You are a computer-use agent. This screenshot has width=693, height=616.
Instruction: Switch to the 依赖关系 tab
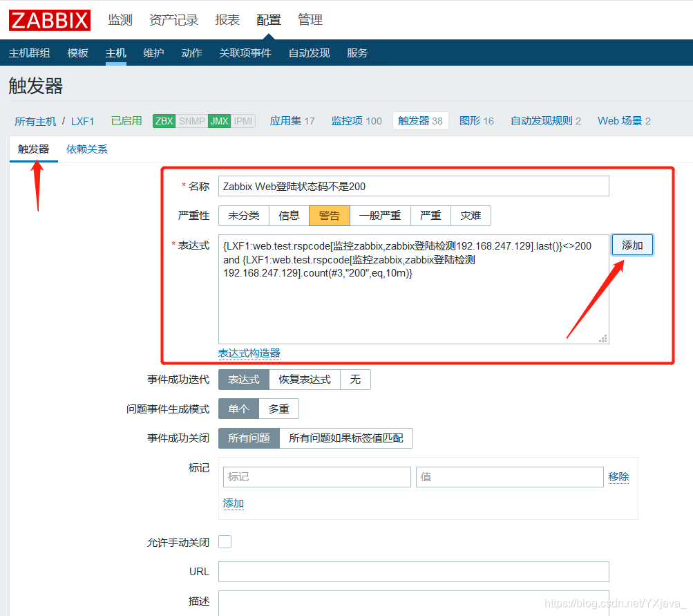tap(87, 149)
